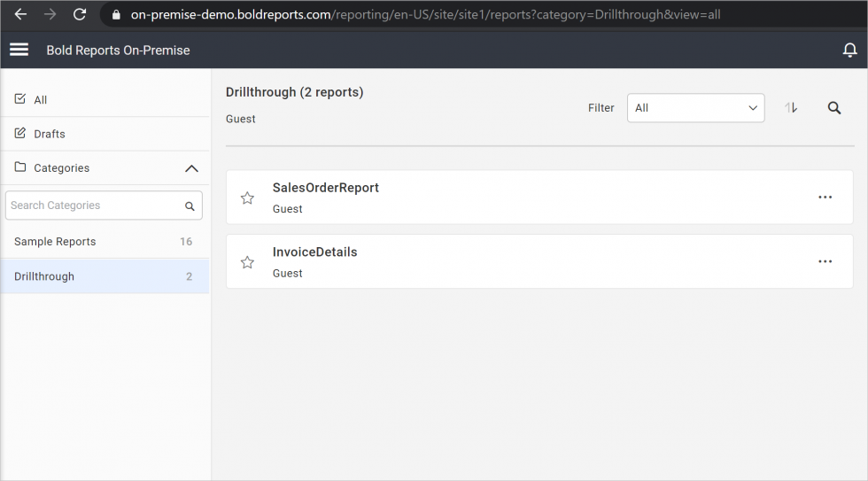Image resolution: width=868 pixels, height=481 pixels.
Task: Go back with browser back arrow
Action: [x=20, y=14]
